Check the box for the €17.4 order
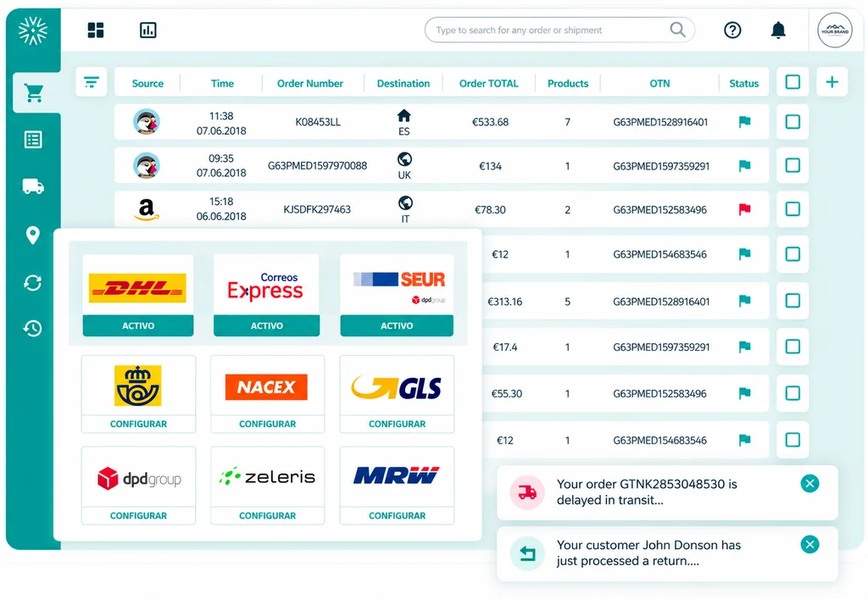This screenshot has height=599, width=868. tap(793, 347)
